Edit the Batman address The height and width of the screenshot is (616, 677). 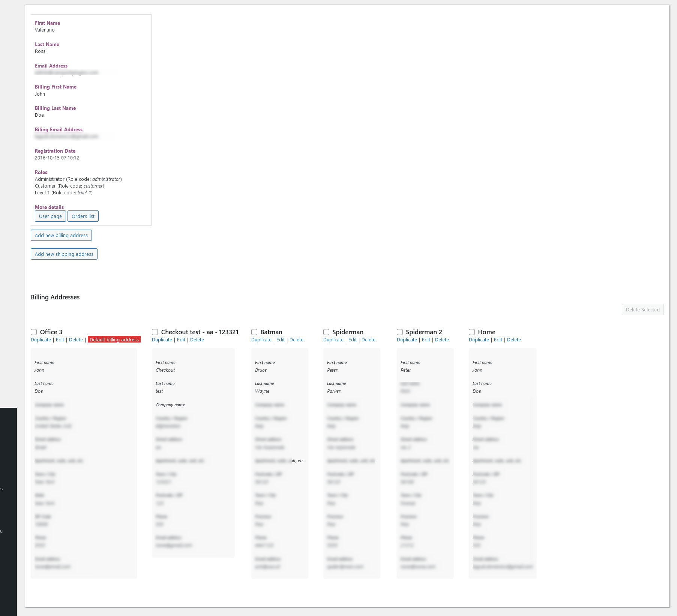click(281, 340)
